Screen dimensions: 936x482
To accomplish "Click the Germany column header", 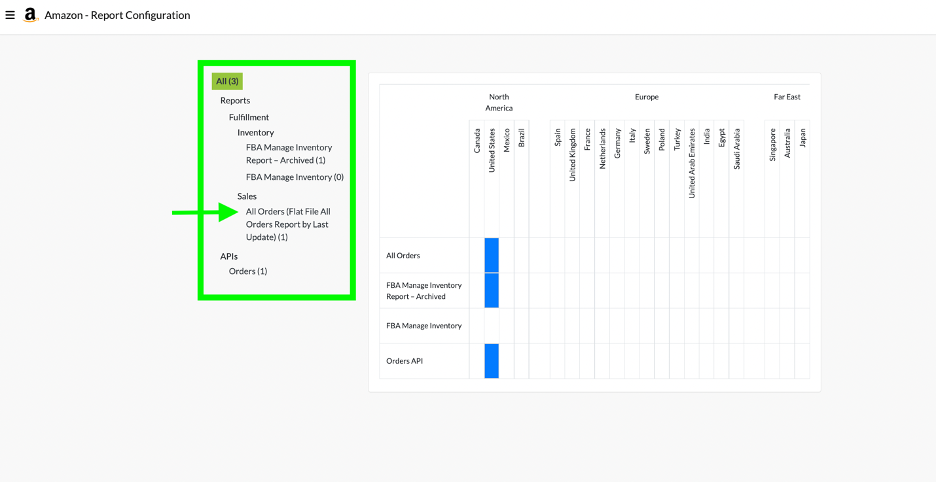I will (x=617, y=142).
